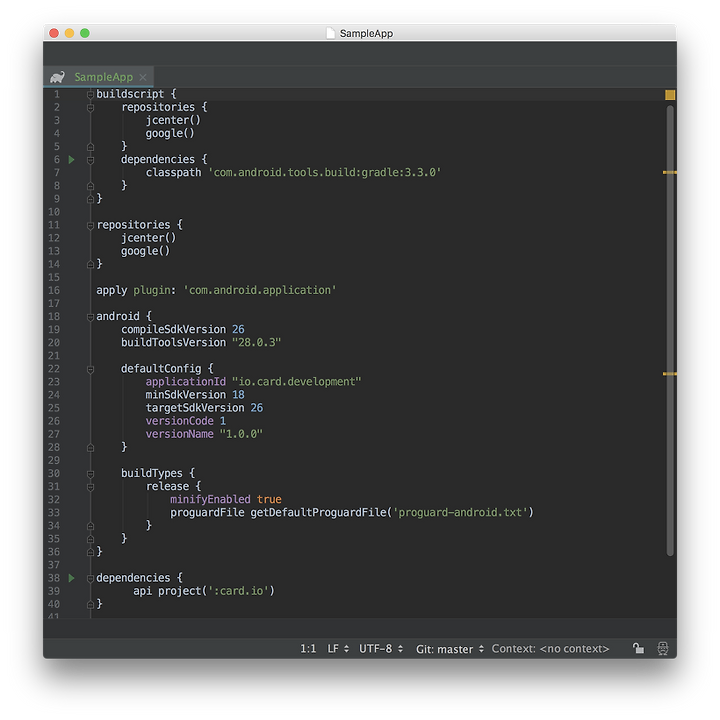The height and width of the screenshot is (720, 720).
Task: Jump to warning marker near line 7
Action: [x=669, y=173]
